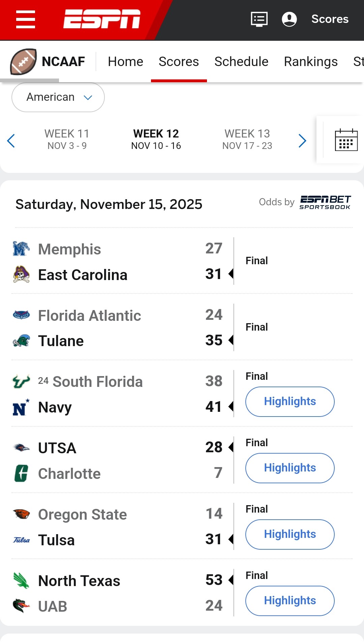The height and width of the screenshot is (642, 364).
Task: Go to previous weeks with left chevron
Action: 11,141
